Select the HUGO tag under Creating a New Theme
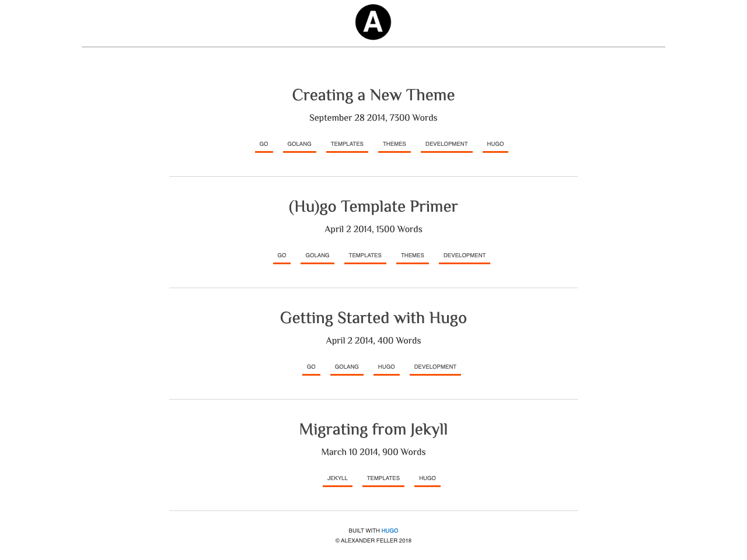 495,144
